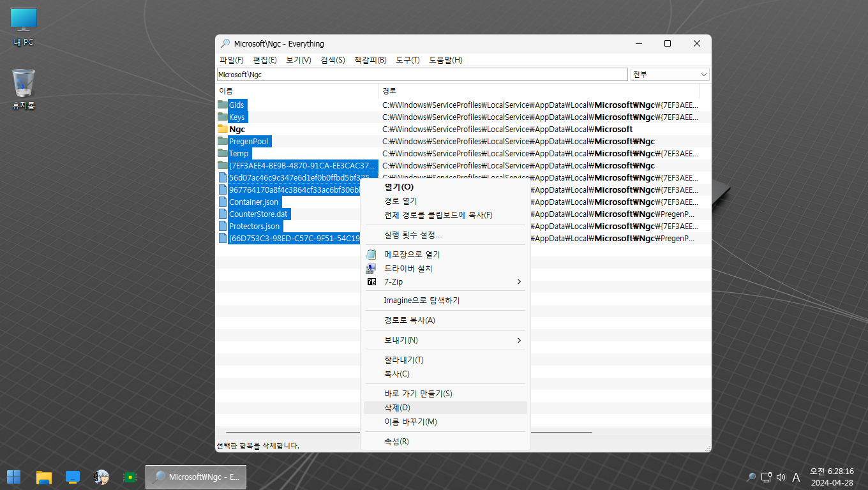Open the 도구(T) menu

407,60
